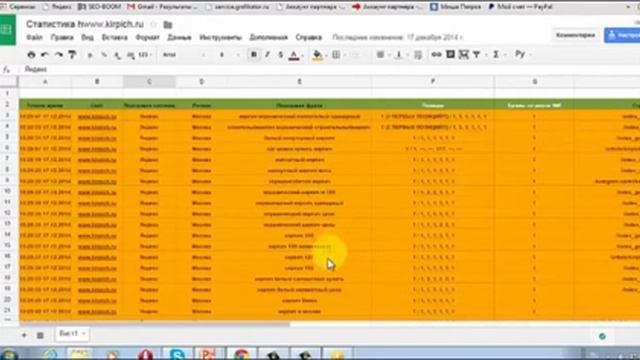Click the Комментарии button

point(575,36)
